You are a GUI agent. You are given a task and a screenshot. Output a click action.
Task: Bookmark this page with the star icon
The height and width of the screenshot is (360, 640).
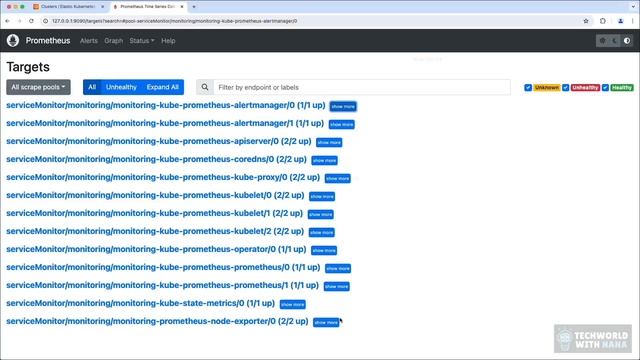click(586, 21)
